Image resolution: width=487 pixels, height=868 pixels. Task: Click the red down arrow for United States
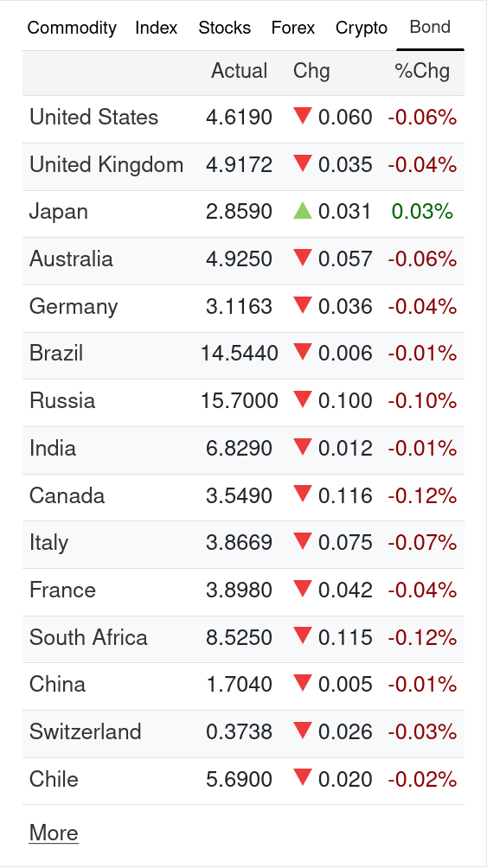pos(303,116)
